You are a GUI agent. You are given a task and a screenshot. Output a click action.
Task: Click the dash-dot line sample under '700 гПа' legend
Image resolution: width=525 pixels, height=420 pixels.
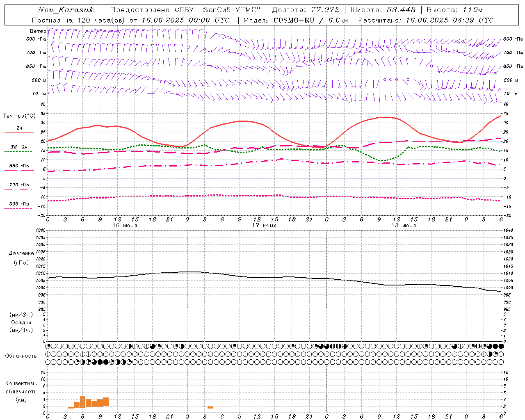(18, 189)
